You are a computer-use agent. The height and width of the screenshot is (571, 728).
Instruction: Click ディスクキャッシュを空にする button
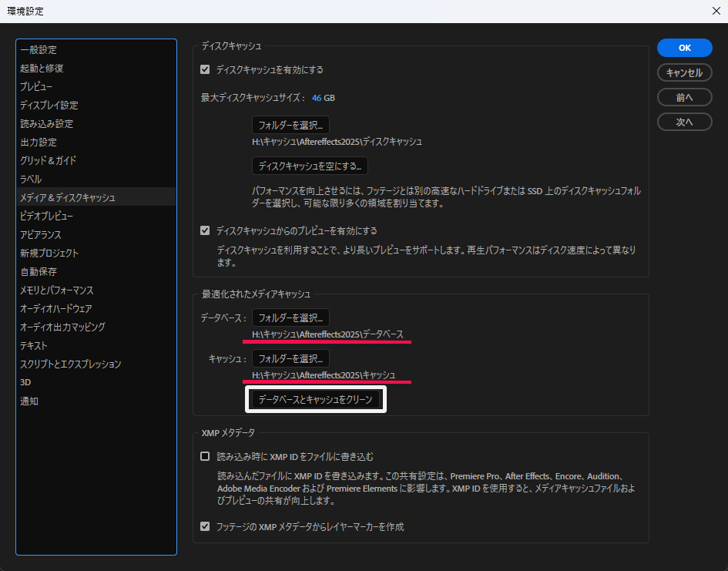tap(310, 166)
